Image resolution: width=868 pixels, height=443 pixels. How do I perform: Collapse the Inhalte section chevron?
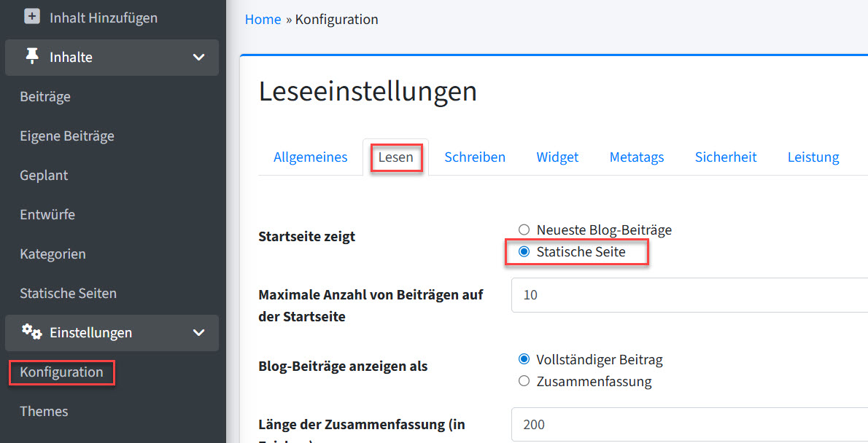[x=198, y=58]
